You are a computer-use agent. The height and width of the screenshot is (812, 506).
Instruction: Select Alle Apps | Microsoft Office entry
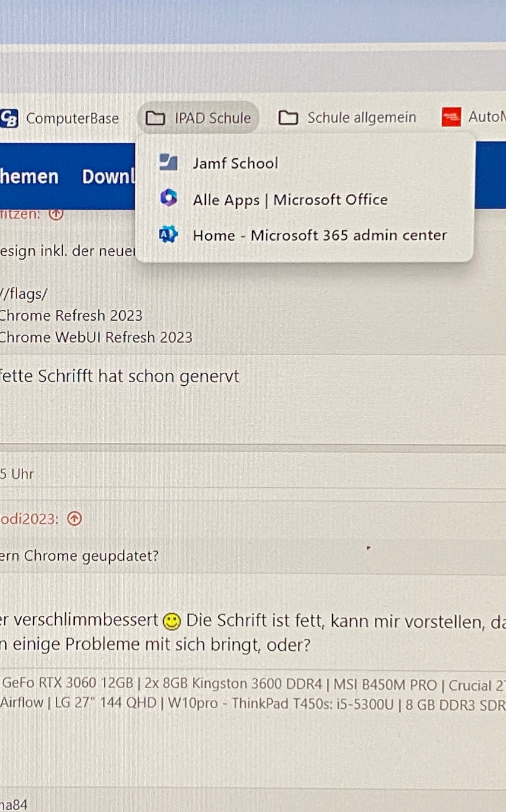point(304,200)
